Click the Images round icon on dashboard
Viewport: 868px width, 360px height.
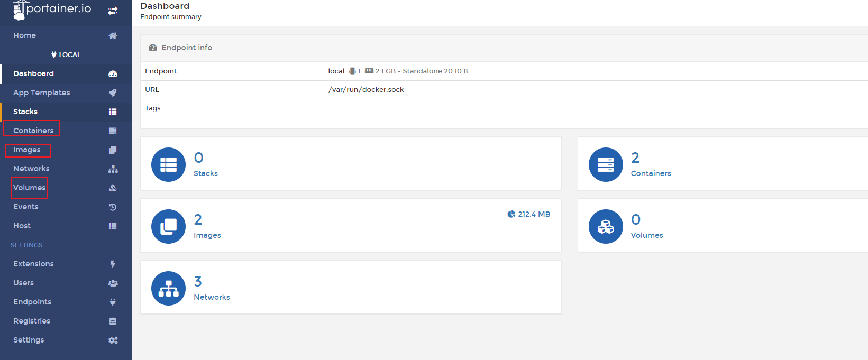coord(168,226)
